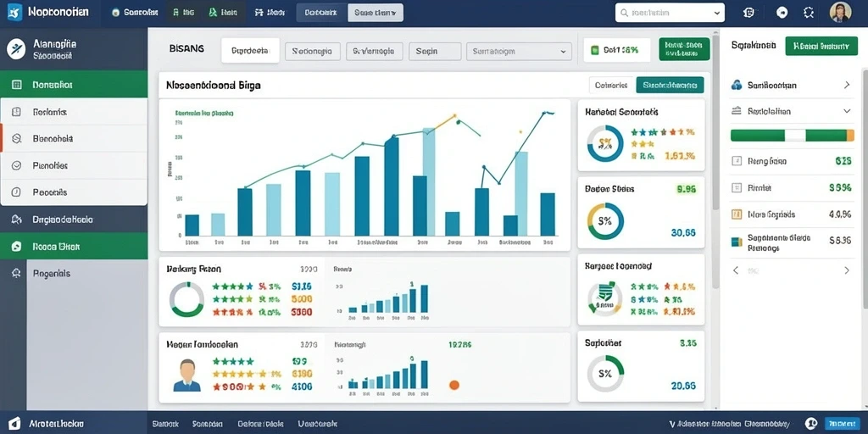Viewport: 868px width, 434px height.
Task: Open the user avatar profile menu
Action: pyautogui.click(x=840, y=12)
